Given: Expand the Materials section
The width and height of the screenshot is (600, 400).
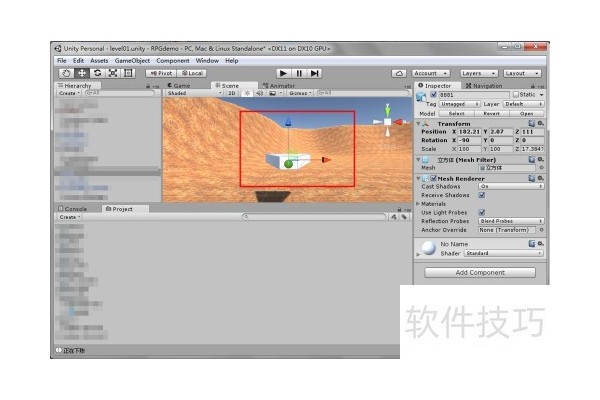Looking at the screenshot, I should pos(418,204).
